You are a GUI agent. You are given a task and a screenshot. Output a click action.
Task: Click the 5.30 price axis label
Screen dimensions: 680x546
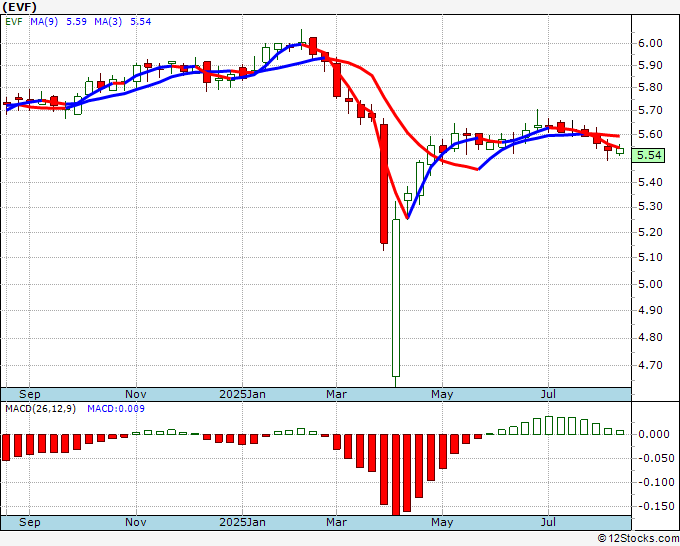tap(650, 206)
